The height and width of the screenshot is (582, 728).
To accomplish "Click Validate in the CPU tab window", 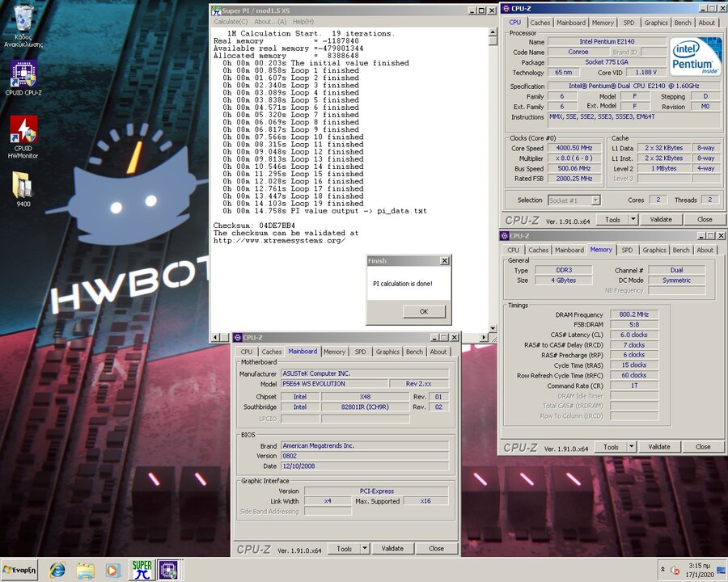I will (x=661, y=220).
